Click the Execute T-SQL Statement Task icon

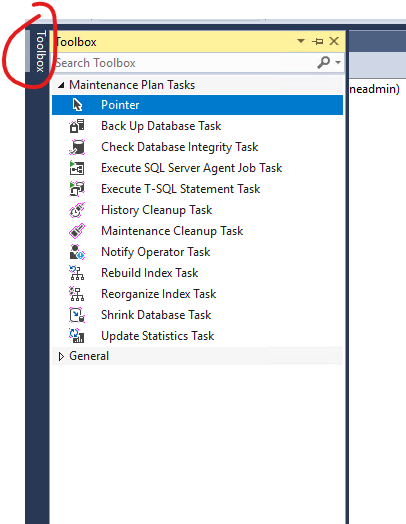tap(77, 189)
